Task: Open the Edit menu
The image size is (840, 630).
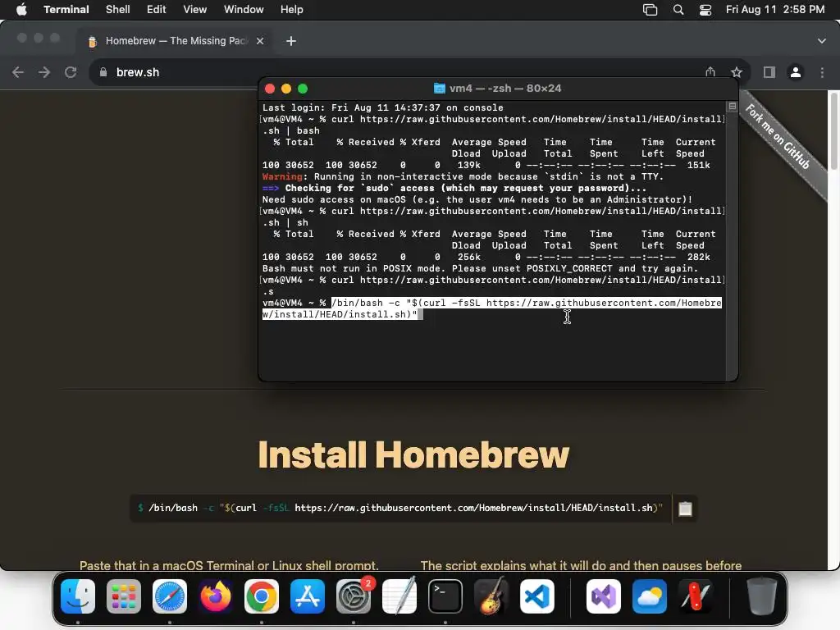Action: [x=157, y=10]
